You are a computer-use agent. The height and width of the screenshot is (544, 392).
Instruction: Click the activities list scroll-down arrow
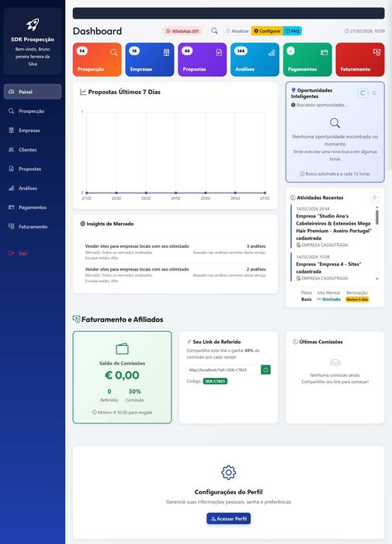click(x=377, y=278)
